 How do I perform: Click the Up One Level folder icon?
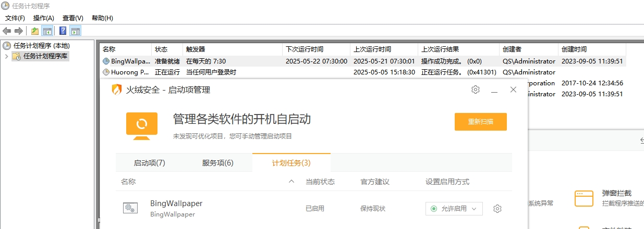(35, 31)
